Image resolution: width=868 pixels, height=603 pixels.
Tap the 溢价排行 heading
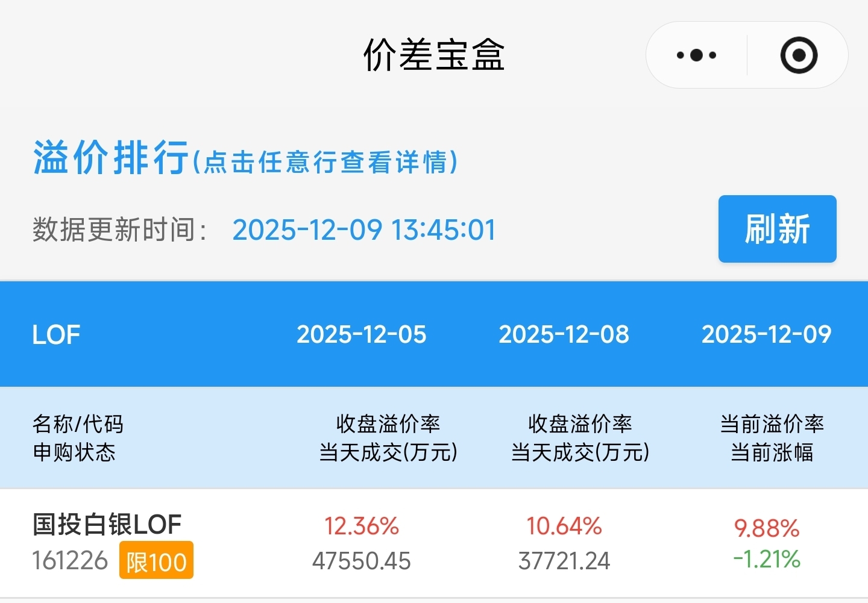point(111,158)
